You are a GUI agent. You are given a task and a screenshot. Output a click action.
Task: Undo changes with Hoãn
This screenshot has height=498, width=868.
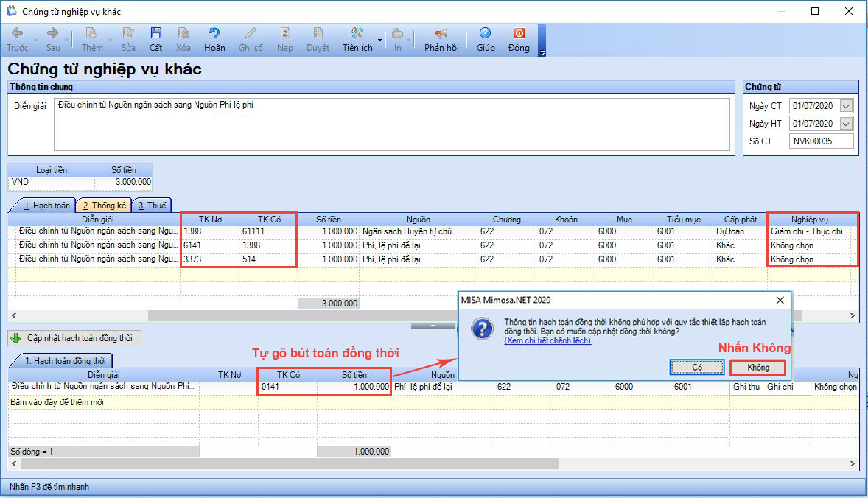pos(214,39)
